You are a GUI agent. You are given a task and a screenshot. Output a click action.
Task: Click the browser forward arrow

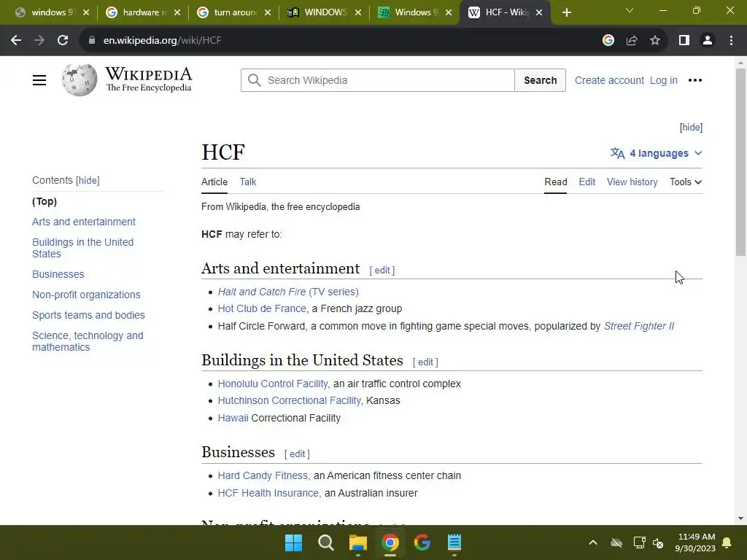point(39,41)
